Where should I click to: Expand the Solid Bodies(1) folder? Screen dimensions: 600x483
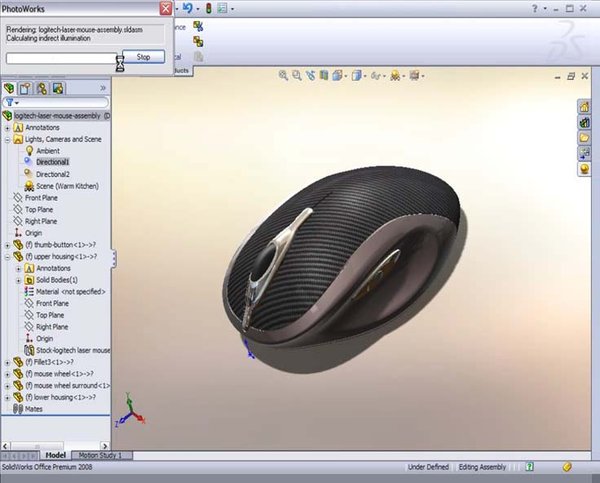click(18, 281)
